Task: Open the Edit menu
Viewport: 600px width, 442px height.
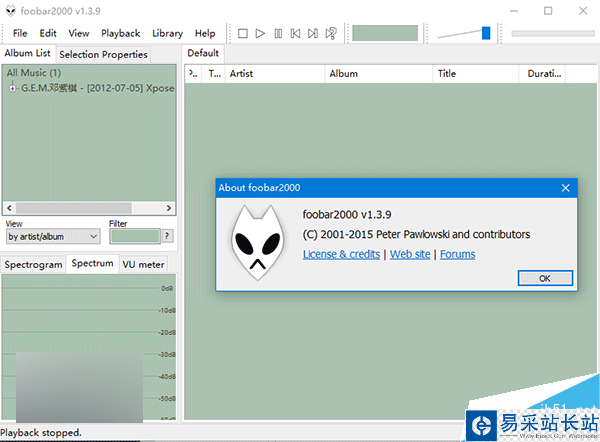Action: click(48, 34)
